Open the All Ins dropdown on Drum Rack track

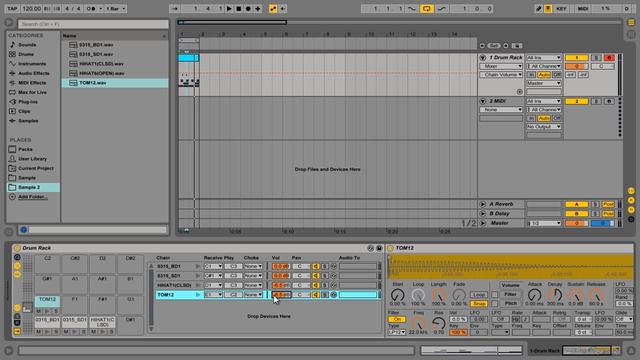[x=544, y=58]
